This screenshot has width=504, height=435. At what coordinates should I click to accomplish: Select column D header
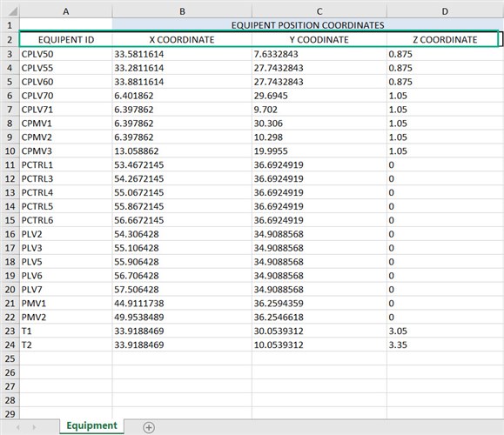(x=445, y=11)
